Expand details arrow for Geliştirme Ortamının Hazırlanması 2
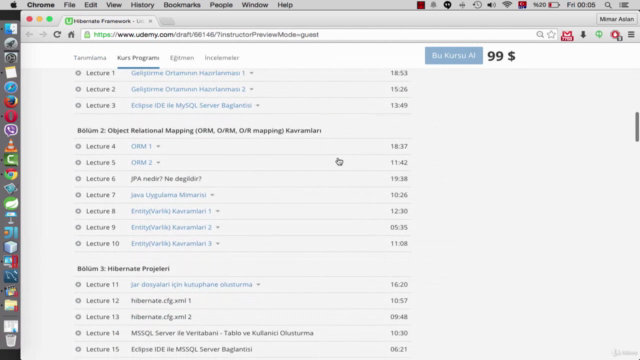Screen dimensions: 640x360 (x=251, y=89)
